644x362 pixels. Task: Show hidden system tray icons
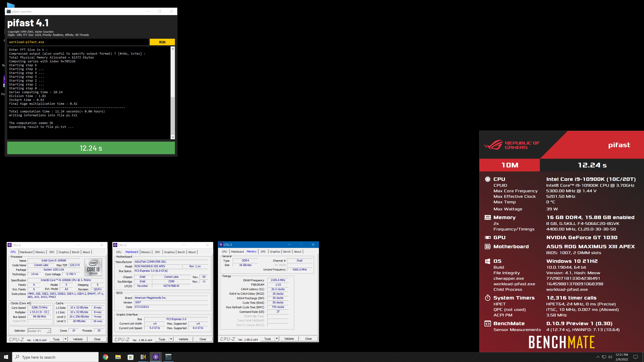tap(598, 357)
